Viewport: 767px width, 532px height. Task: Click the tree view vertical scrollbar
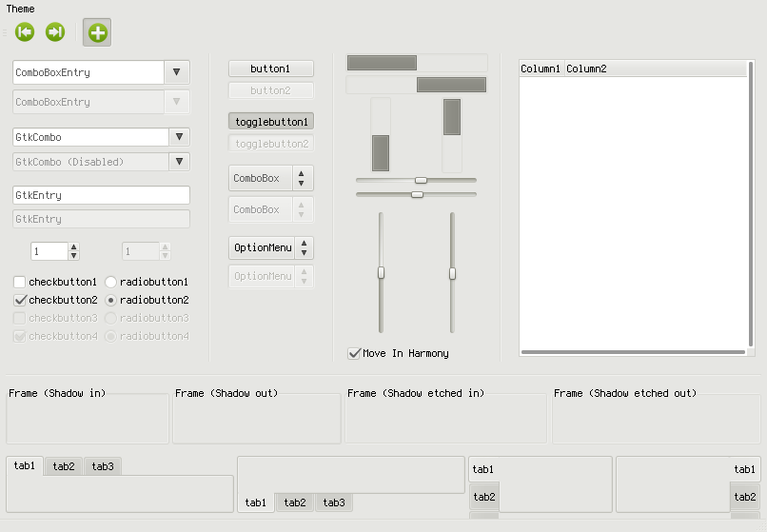coord(751,204)
